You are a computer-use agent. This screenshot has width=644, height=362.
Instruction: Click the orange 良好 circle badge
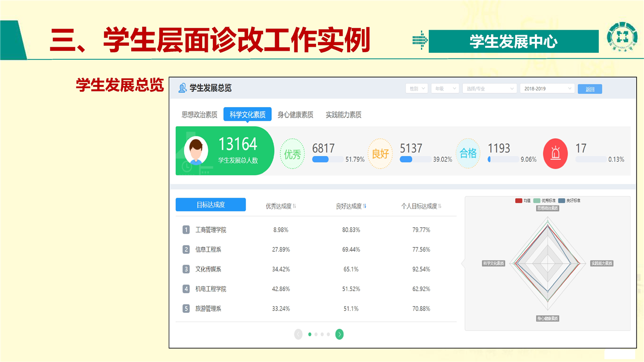[x=380, y=153]
